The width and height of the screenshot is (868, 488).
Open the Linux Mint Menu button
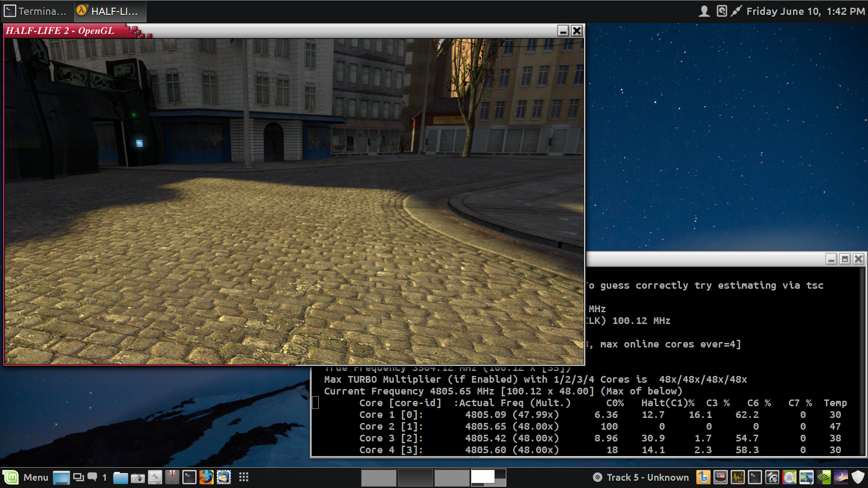(x=25, y=477)
